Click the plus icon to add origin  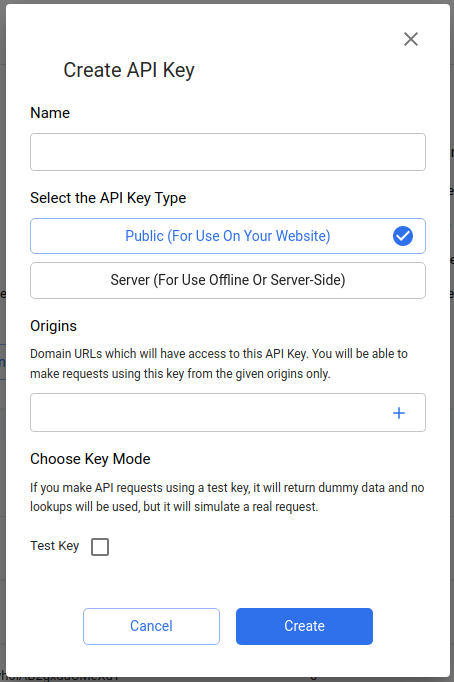click(399, 413)
